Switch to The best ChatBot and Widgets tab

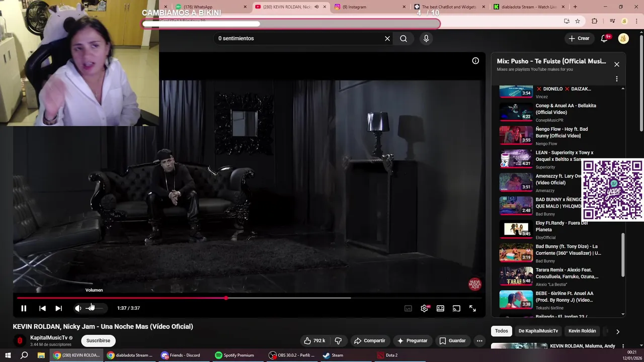[x=449, y=7]
